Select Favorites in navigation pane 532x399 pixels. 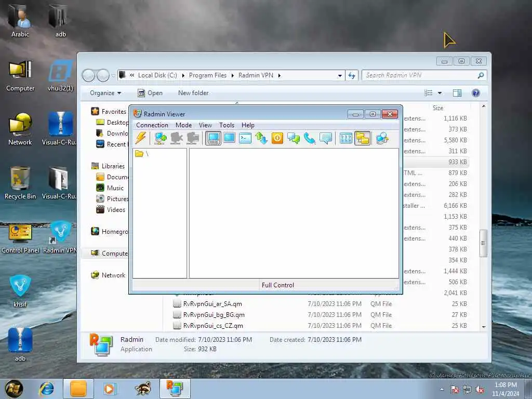(114, 112)
